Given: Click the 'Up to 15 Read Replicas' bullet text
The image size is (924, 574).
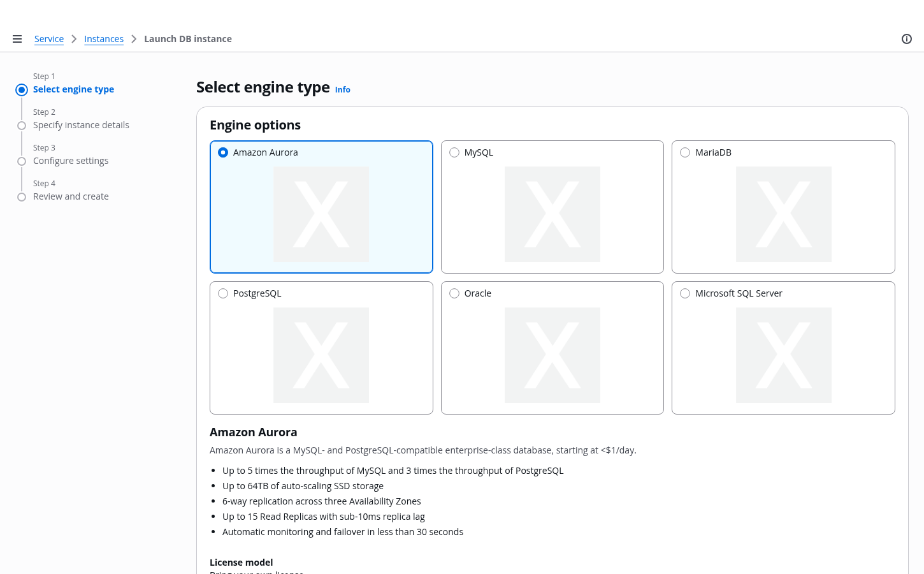Looking at the screenshot, I should (324, 517).
